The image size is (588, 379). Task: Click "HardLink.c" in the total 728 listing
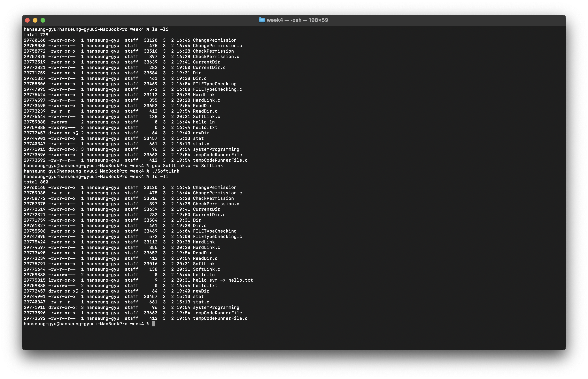pyautogui.click(x=206, y=100)
